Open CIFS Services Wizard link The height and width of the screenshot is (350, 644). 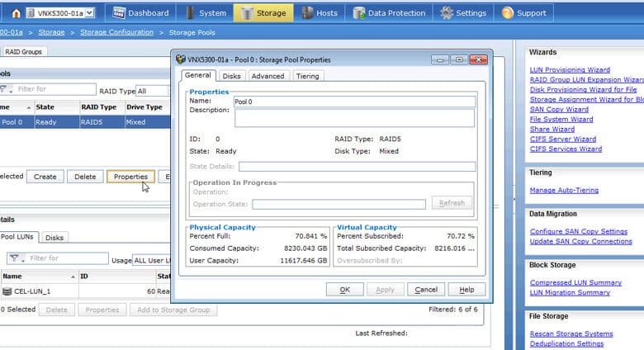[566, 149]
